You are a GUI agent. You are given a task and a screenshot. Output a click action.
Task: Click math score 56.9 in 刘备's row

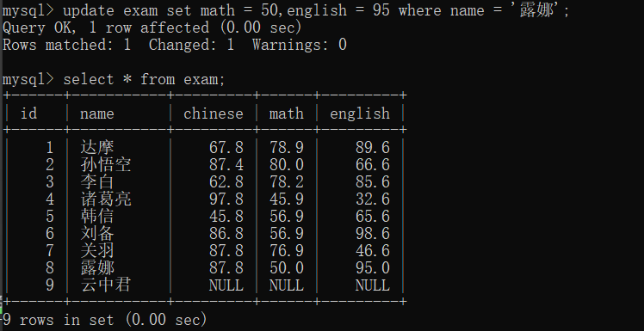287,234
